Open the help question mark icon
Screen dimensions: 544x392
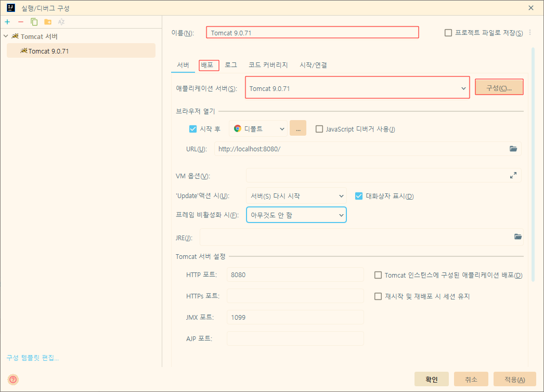click(x=13, y=380)
